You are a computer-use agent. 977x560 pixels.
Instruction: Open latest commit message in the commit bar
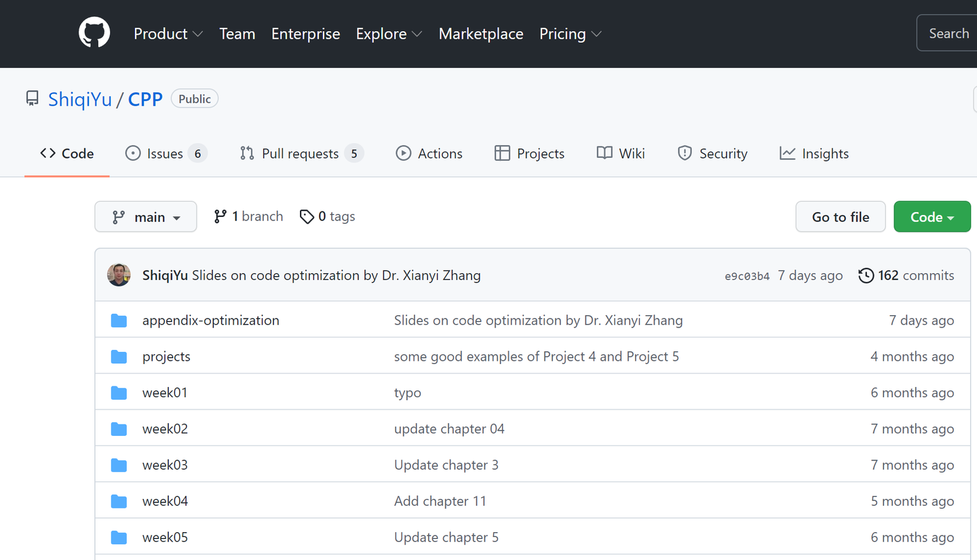[337, 275]
